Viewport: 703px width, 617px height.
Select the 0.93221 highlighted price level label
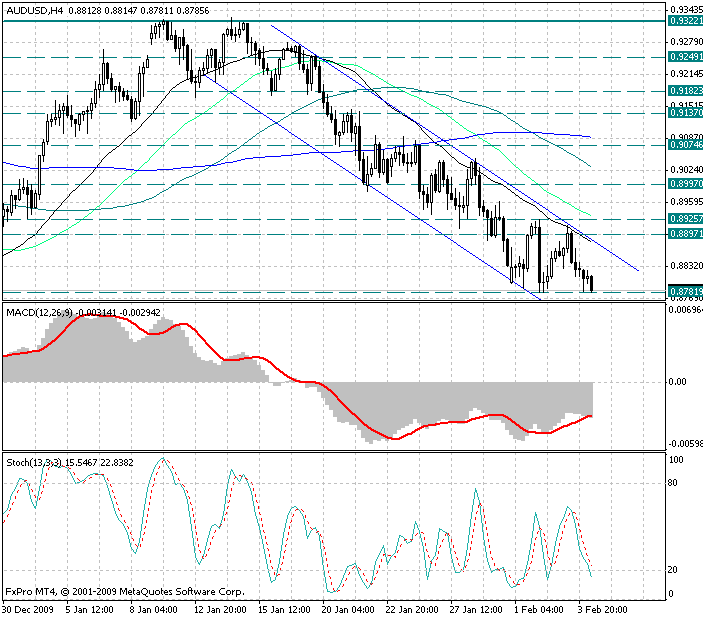click(685, 21)
